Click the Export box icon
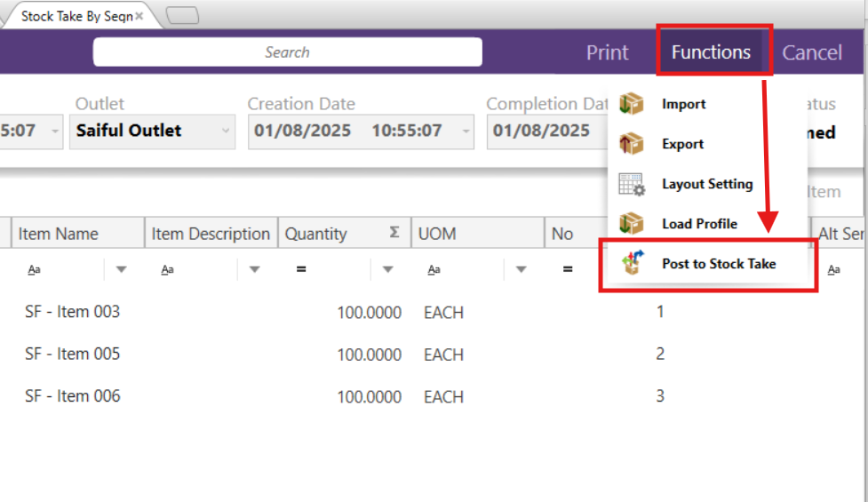868x502 pixels. tap(631, 144)
